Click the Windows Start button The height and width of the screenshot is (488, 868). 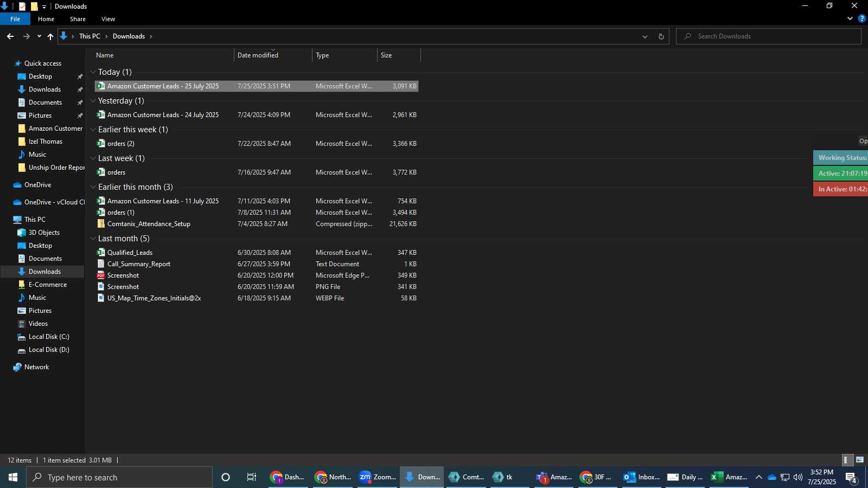pyautogui.click(x=13, y=477)
